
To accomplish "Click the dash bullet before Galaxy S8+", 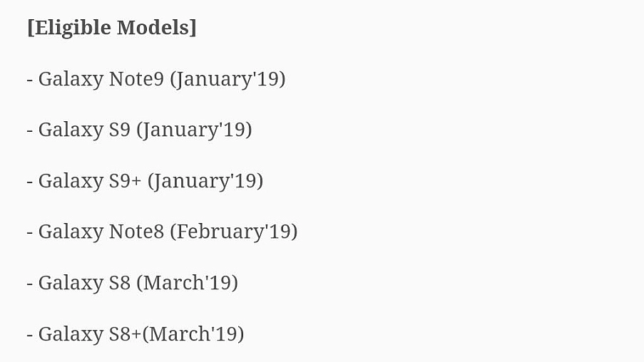I will tap(29, 334).
